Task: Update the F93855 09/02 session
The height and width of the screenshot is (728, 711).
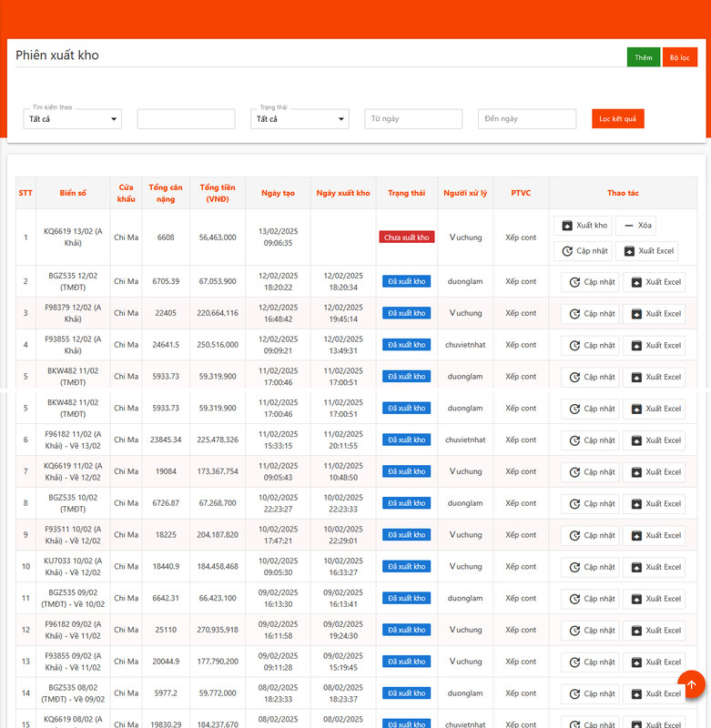Action: (x=590, y=662)
